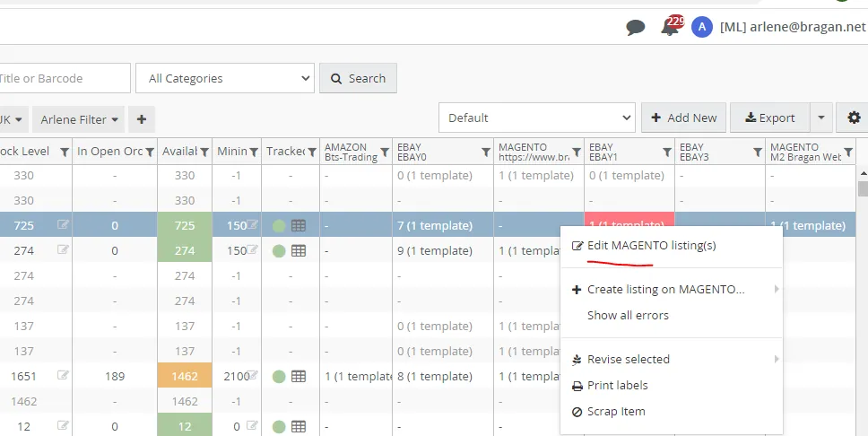Open grid icon in row with 12

click(x=299, y=427)
